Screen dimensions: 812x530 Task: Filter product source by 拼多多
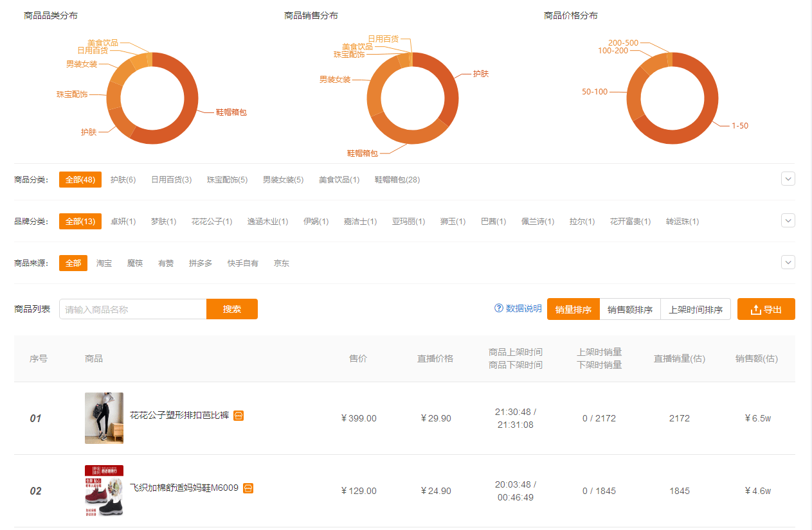tap(201, 263)
